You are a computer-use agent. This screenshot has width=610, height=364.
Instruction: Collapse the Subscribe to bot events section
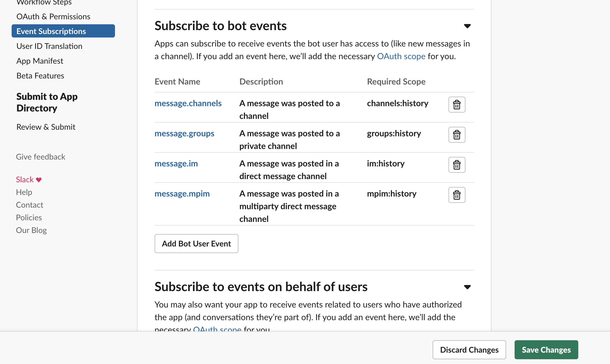467,26
